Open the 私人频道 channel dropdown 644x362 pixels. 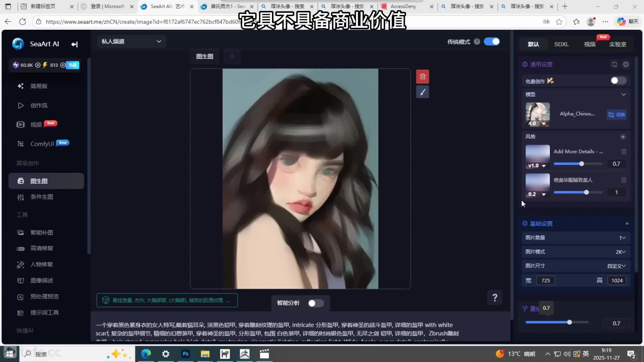point(131,42)
